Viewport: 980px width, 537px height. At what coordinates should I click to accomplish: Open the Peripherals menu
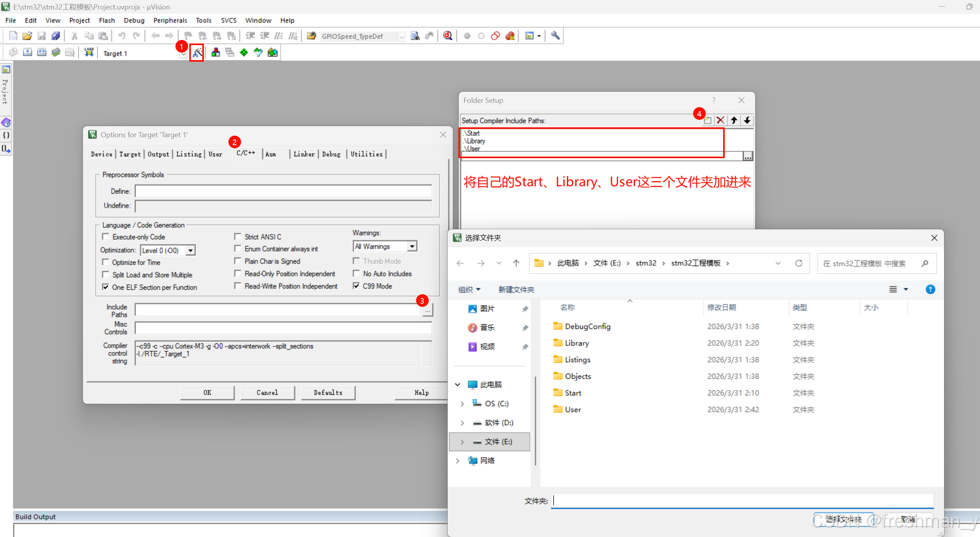[x=170, y=20]
